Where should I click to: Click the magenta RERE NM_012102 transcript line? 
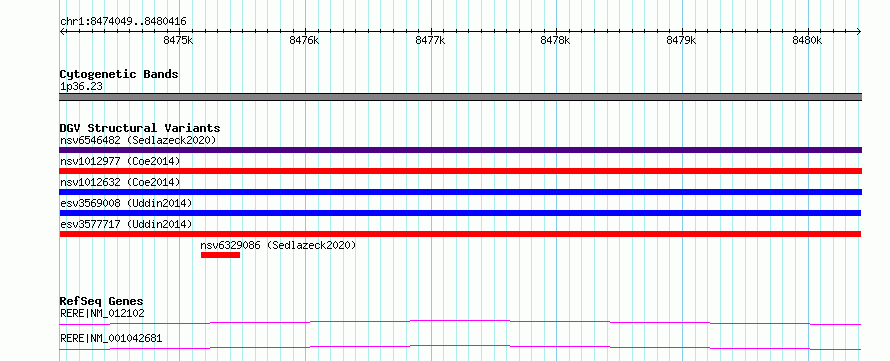(x=460, y=322)
